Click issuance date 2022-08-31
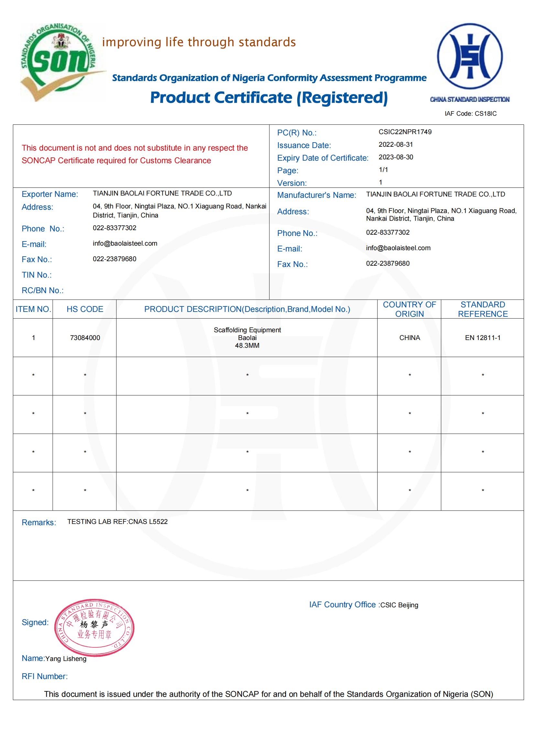Viewport: 535px width, 756px height. tap(396, 144)
